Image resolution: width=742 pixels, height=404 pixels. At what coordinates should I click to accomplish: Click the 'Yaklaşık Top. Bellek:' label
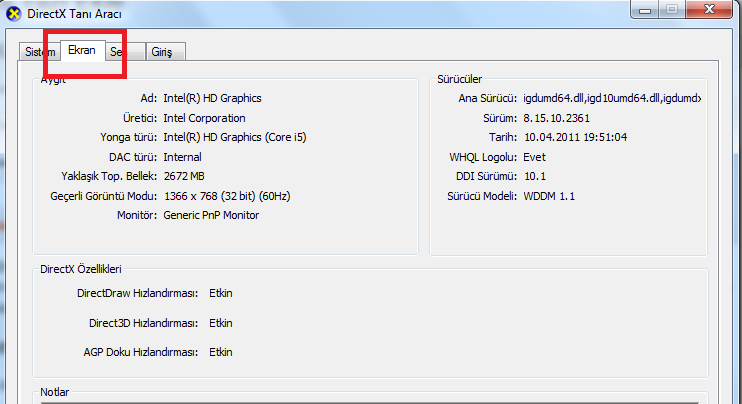click(109, 176)
